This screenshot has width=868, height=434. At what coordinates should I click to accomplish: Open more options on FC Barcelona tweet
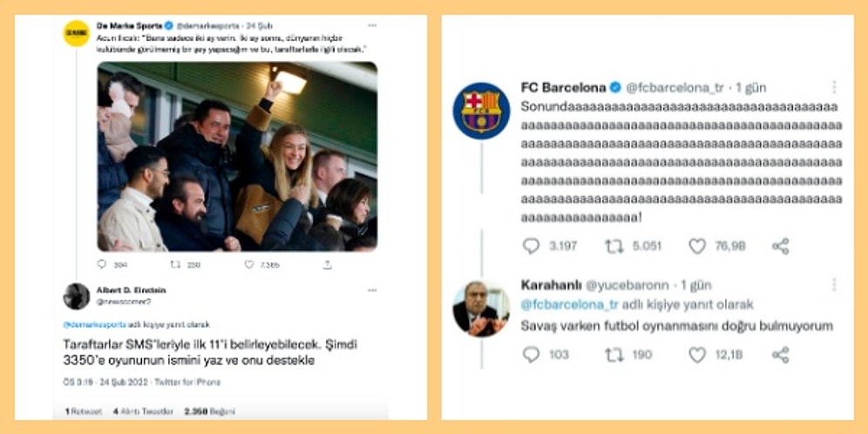(834, 87)
